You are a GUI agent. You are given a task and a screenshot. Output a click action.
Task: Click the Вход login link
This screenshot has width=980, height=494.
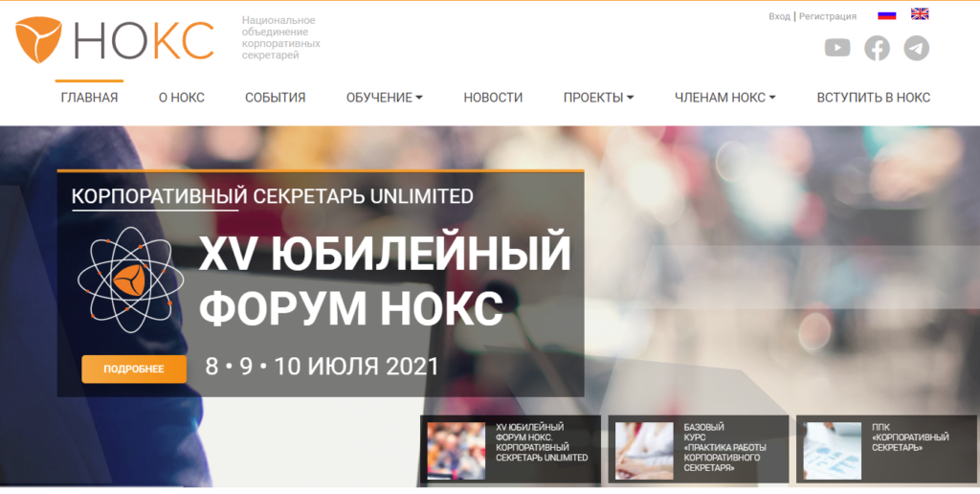(x=779, y=16)
